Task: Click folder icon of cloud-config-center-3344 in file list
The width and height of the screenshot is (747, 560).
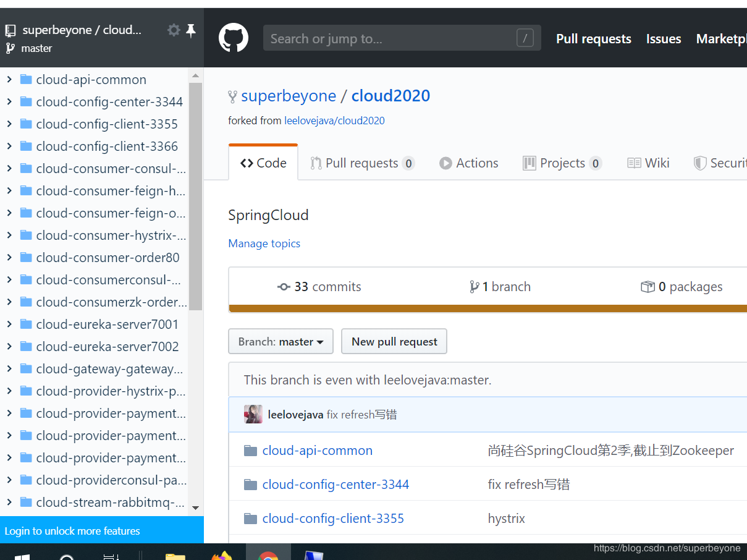Action: [250, 485]
